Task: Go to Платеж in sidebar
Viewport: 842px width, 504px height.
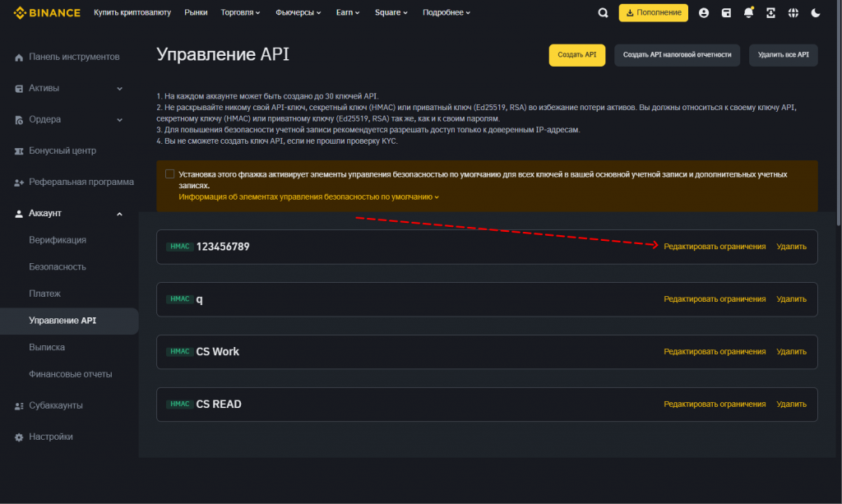Action: click(x=44, y=294)
